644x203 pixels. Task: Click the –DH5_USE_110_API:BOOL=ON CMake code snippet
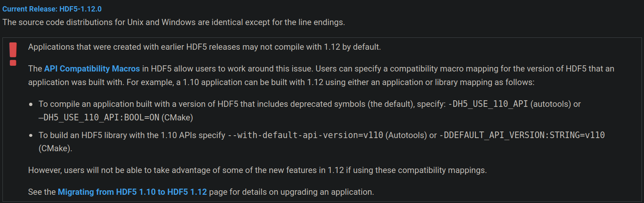tap(99, 118)
